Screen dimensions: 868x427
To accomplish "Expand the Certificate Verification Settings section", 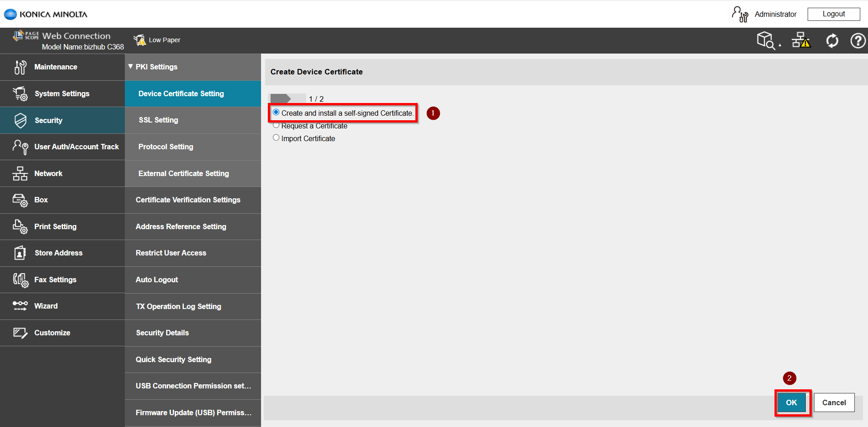I will click(188, 200).
